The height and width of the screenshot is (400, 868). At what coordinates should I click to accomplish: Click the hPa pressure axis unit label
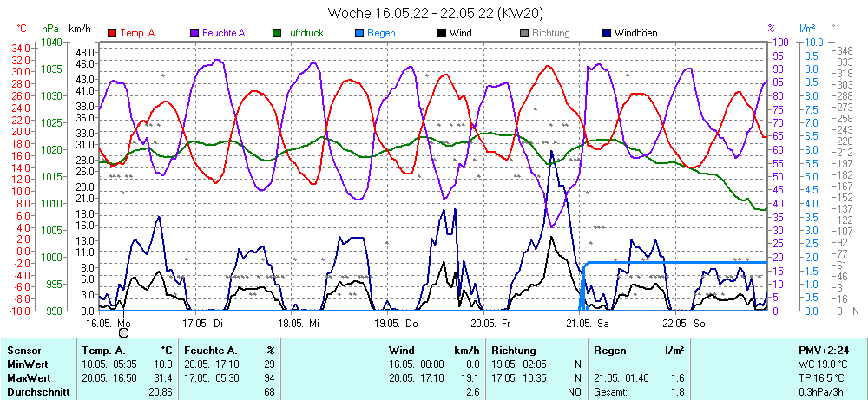[x=49, y=28]
